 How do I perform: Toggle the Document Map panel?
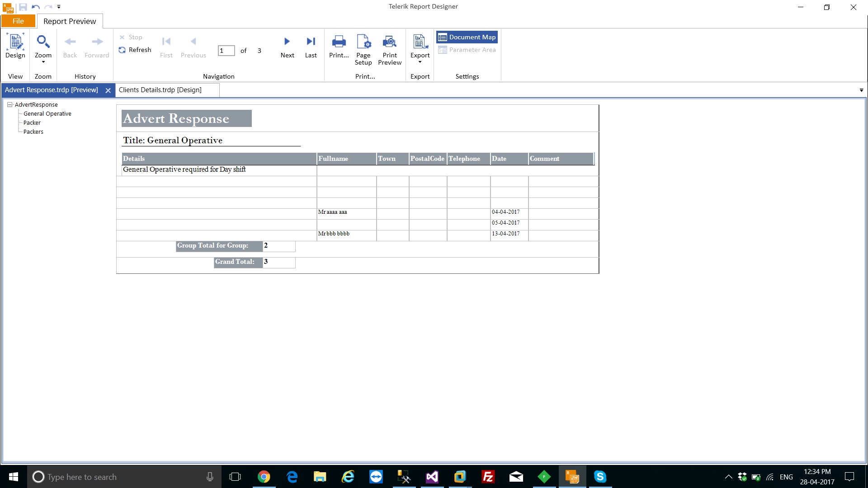[467, 37]
